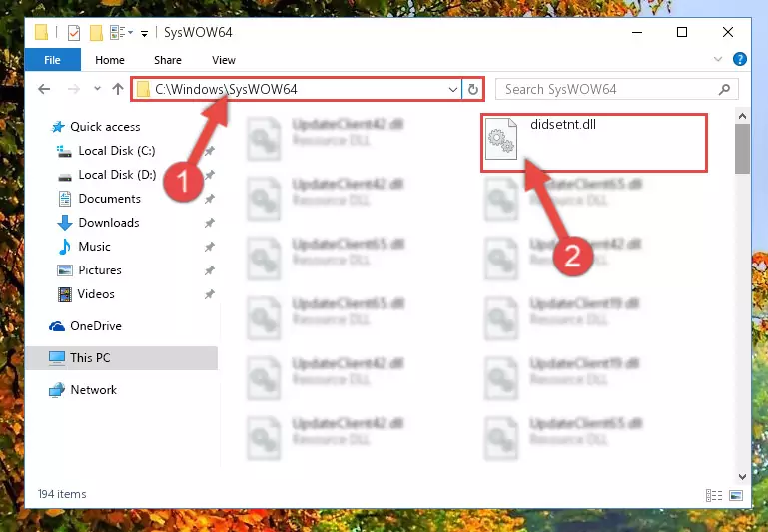768x532 pixels.
Task: Open the Recent locations dropdown
Action: (97, 89)
